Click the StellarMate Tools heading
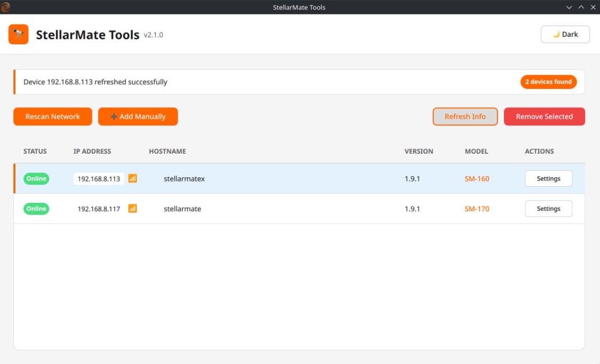 88,35
